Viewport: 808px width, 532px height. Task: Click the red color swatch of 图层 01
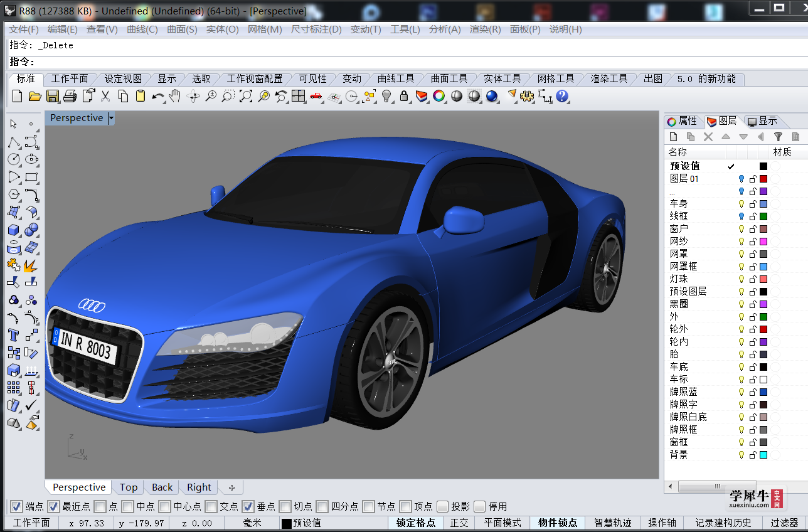[x=763, y=179]
